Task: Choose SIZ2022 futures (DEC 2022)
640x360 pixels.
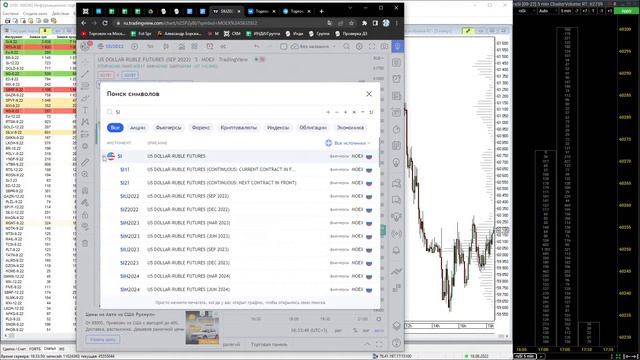Action: coord(240,209)
